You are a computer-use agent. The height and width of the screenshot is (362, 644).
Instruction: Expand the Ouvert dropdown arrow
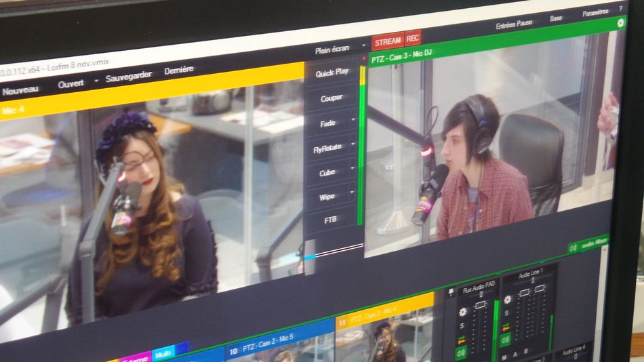(x=96, y=81)
